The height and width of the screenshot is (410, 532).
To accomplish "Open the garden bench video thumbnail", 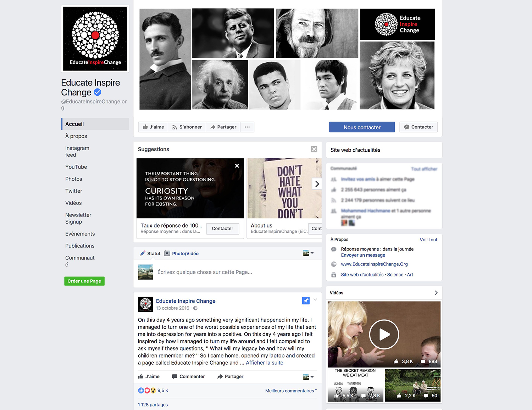I will (x=412, y=385).
